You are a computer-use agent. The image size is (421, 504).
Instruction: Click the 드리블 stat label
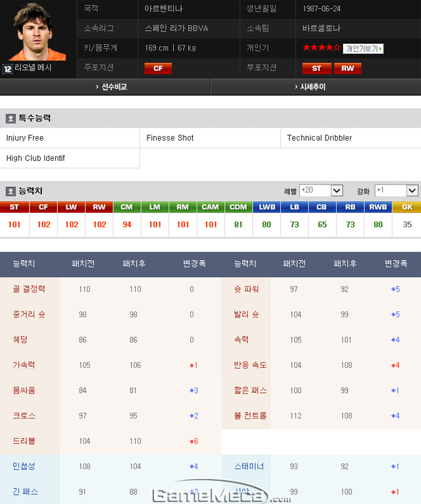point(24,441)
